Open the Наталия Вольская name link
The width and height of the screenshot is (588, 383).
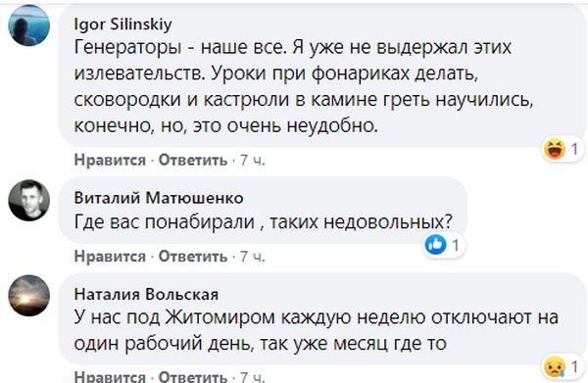click(146, 294)
